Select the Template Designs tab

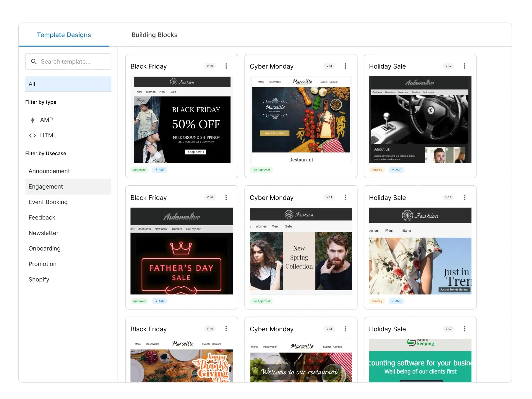click(x=64, y=35)
